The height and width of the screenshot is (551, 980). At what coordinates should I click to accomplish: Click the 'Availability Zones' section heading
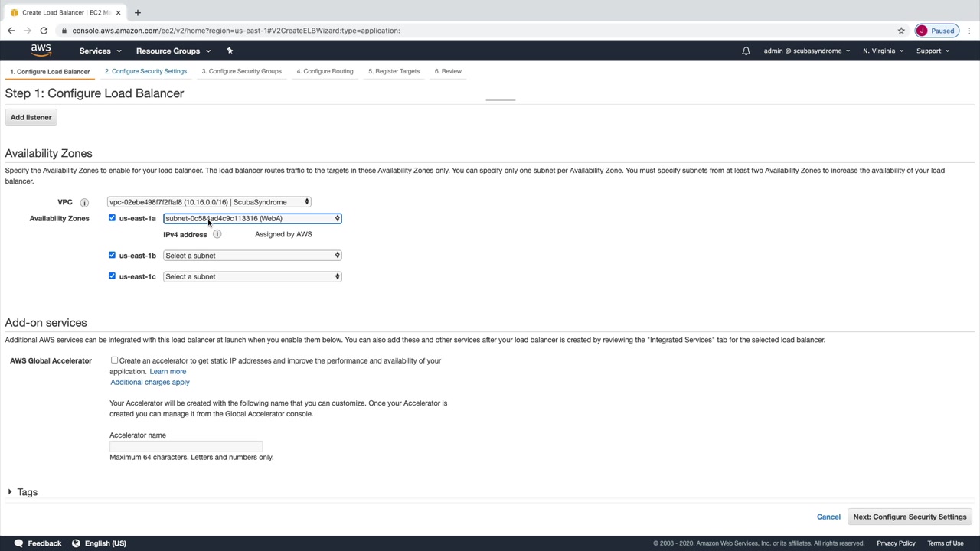pyautogui.click(x=48, y=153)
